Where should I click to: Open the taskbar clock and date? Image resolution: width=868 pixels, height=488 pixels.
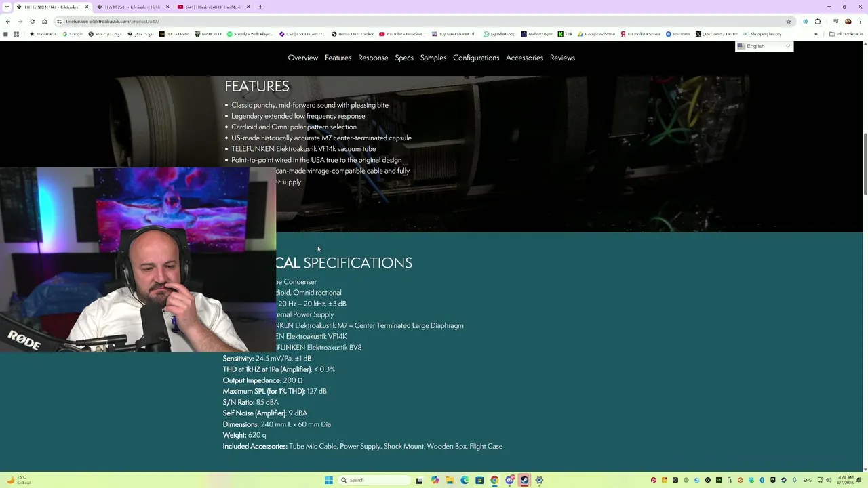pos(845,480)
